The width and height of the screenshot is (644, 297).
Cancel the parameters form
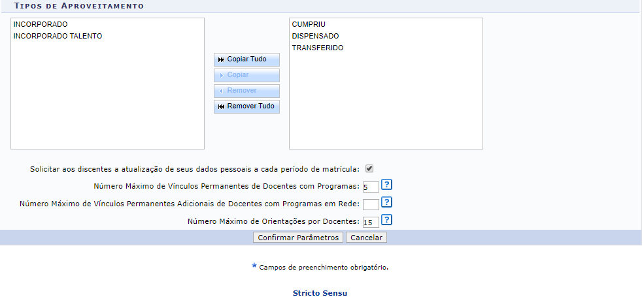[366, 238]
